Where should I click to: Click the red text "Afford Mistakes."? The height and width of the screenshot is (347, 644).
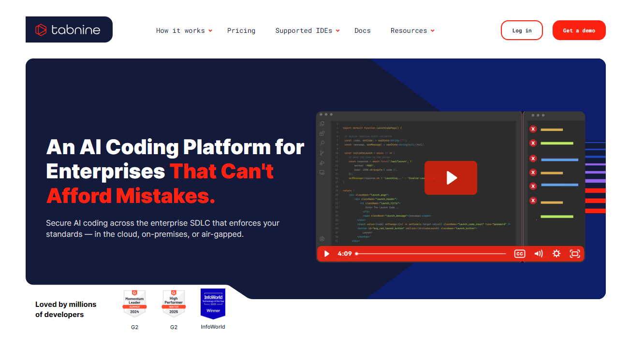click(131, 196)
